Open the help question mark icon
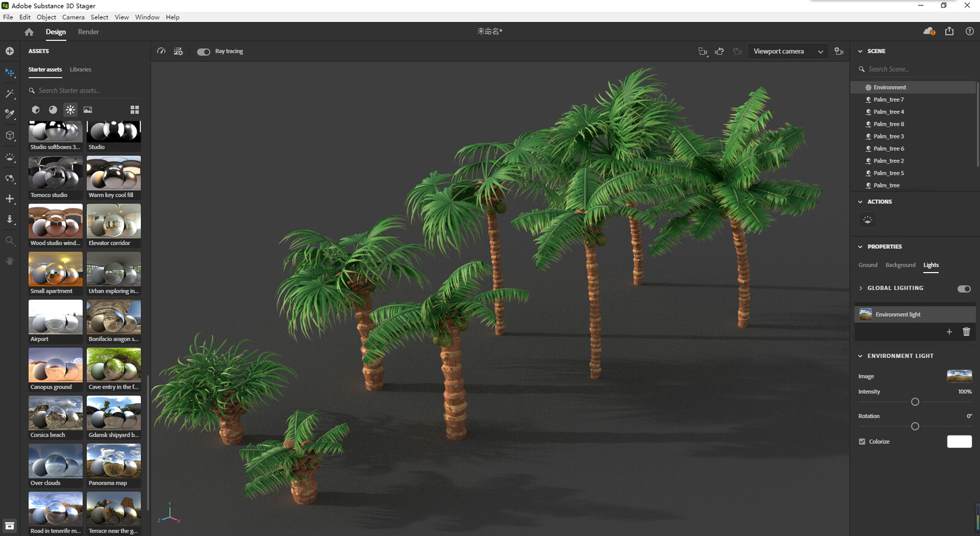The image size is (980, 536). tap(970, 31)
